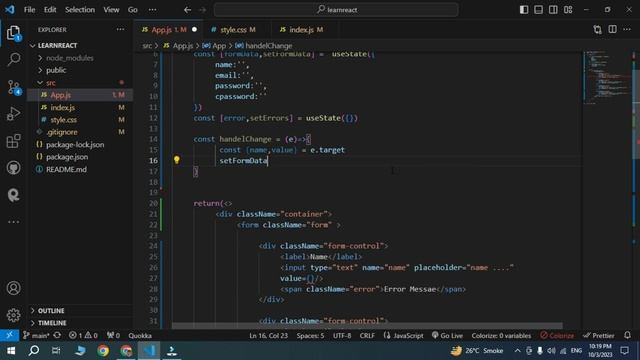Image resolution: width=640 pixels, height=360 pixels.
Task: Open editor More Actions menu
Action: tap(627, 29)
